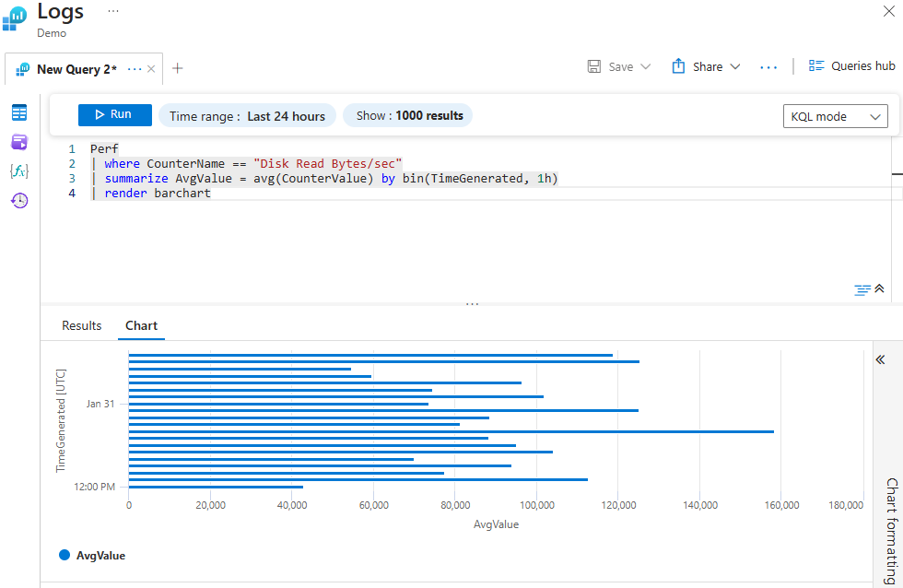Open the Time range Last 24 hours selector

coord(247,116)
